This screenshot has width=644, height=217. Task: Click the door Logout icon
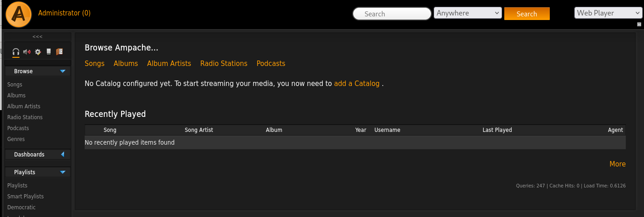(x=59, y=52)
